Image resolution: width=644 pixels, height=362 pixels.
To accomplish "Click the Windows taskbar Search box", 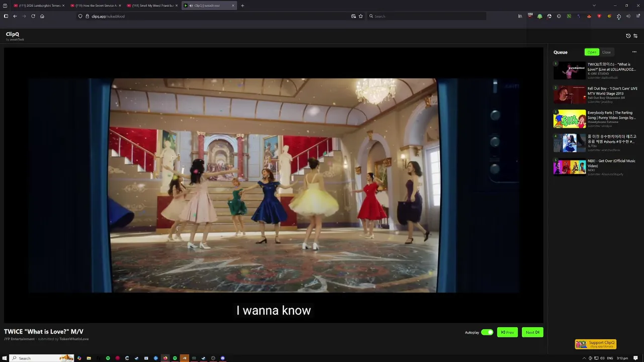I will click(42, 358).
